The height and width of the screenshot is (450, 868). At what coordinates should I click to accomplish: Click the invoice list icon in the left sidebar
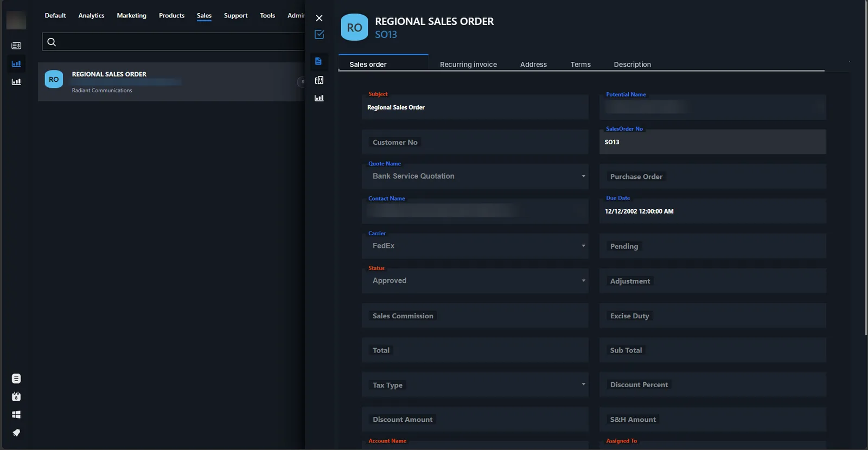coord(16,46)
